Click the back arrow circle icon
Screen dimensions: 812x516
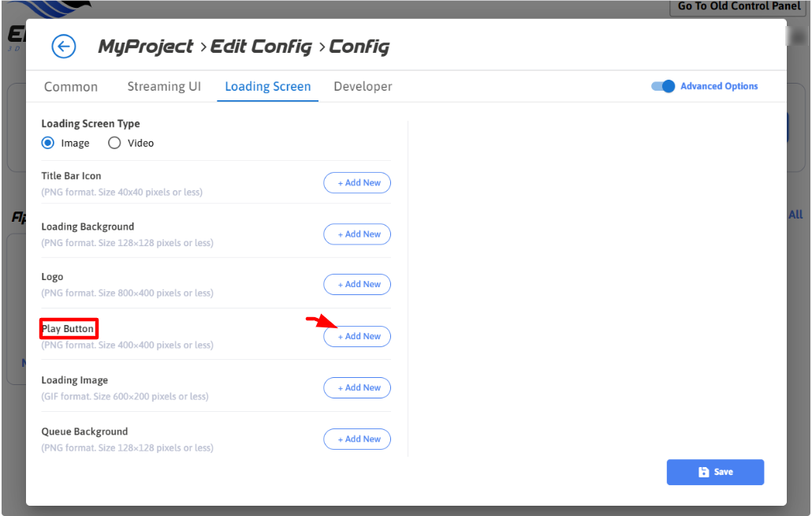pos(64,47)
